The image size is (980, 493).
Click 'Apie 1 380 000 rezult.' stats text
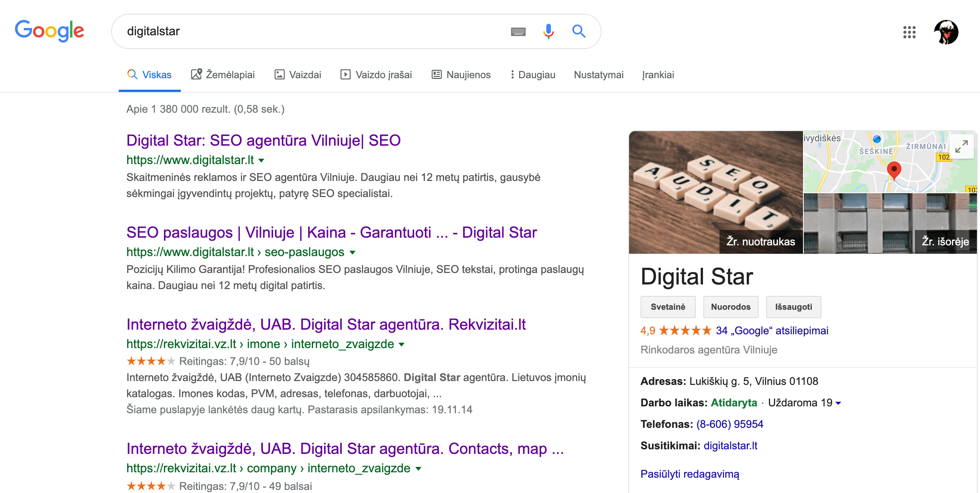pos(205,109)
